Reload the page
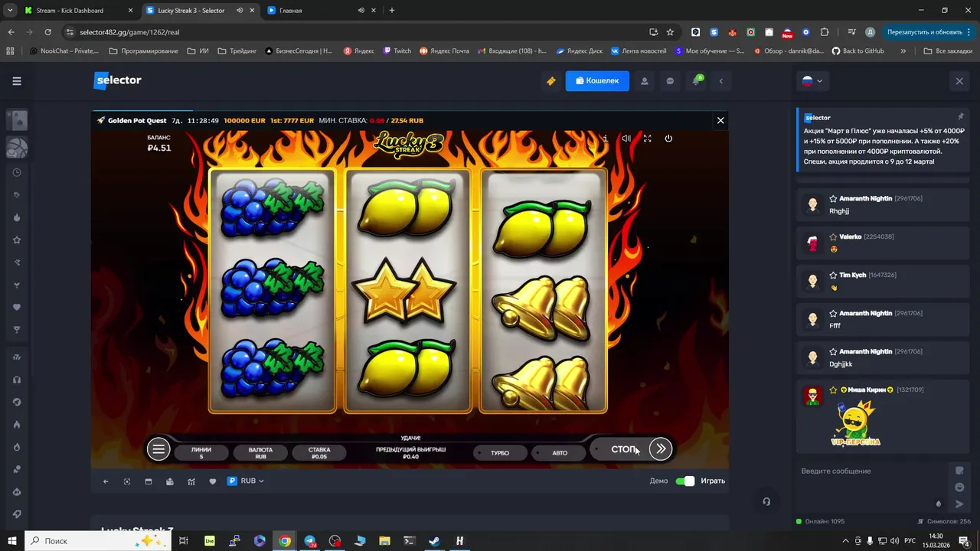980x551 pixels. pos(47,32)
